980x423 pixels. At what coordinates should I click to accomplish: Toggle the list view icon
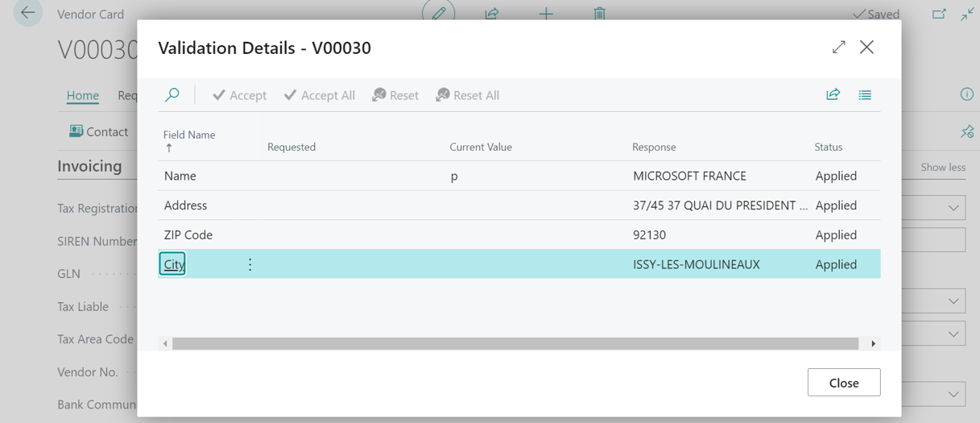[x=865, y=95]
